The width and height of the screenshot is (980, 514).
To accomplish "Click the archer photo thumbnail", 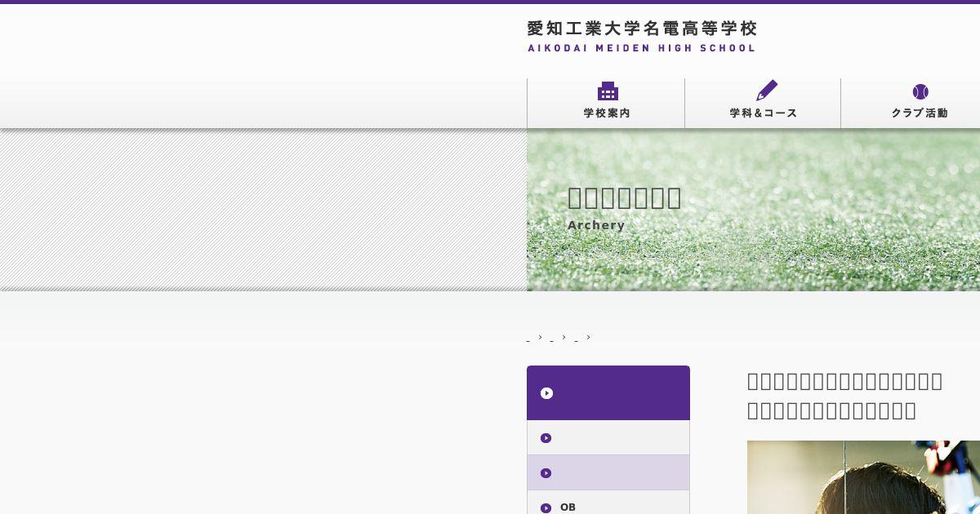I will (x=863, y=477).
